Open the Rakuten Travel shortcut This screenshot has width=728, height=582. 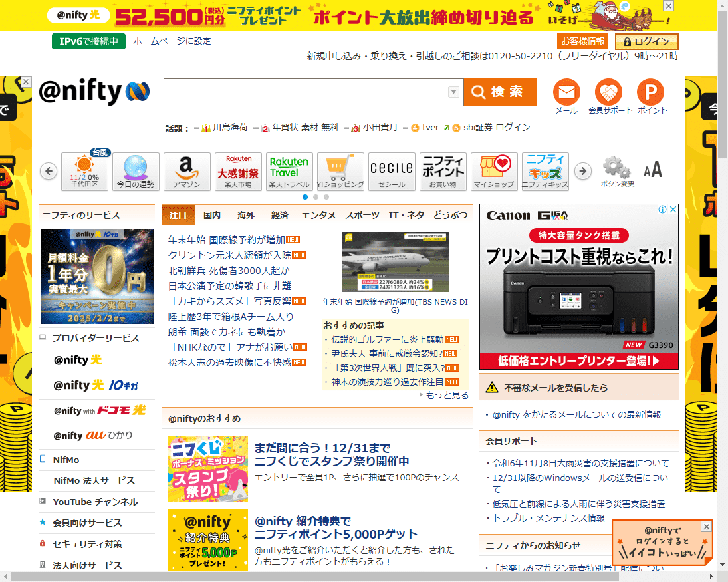(x=289, y=172)
